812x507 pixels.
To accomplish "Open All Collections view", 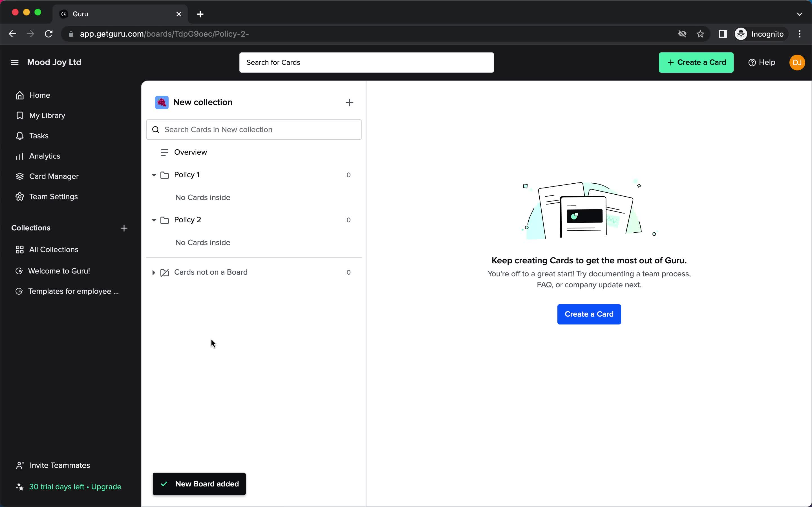I will [54, 249].
